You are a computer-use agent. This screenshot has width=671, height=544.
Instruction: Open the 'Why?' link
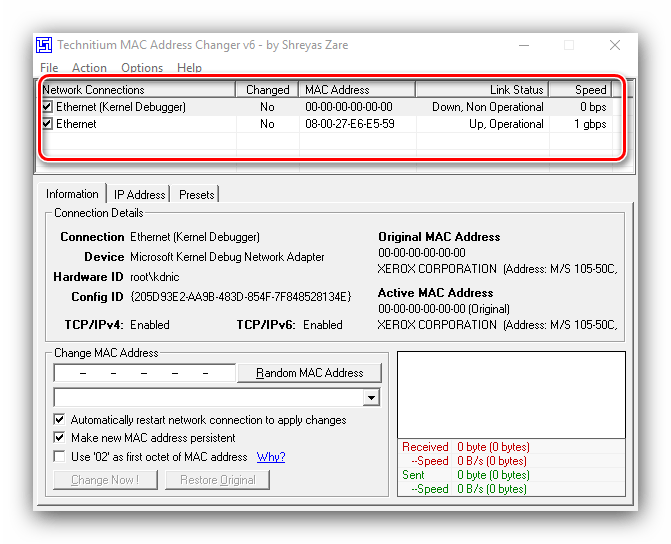tap(271, 457)
